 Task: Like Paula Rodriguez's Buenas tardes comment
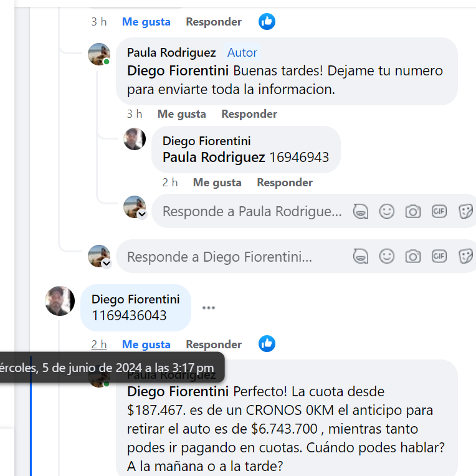[x=181, y=114]
